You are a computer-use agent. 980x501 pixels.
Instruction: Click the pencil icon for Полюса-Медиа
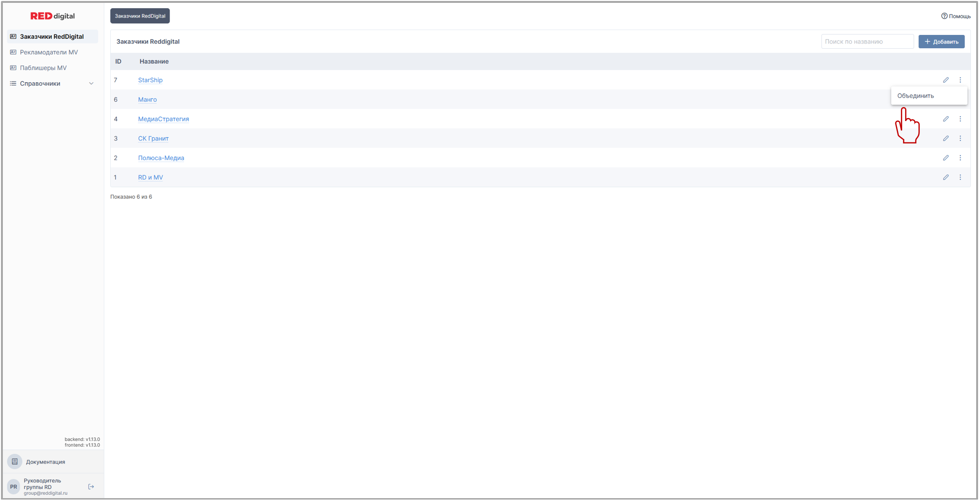pyautogui.click(x=946, y=158)
